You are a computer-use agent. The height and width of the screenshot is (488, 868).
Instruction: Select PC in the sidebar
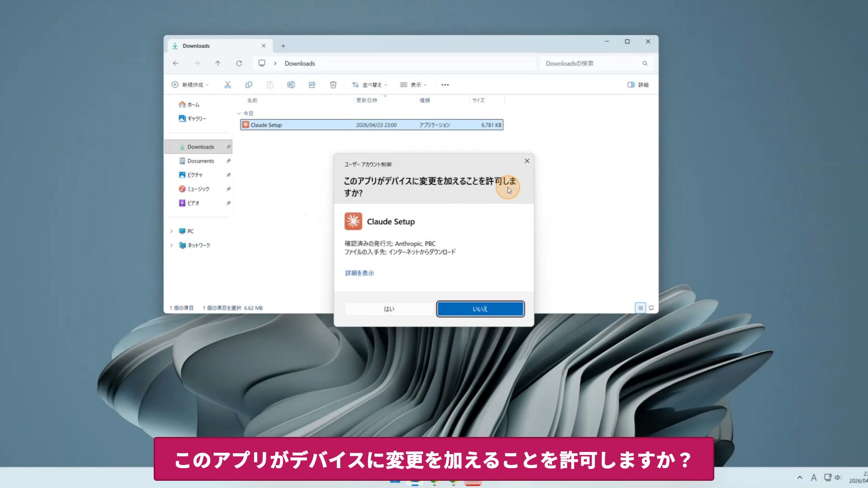[x=186, y=231]
